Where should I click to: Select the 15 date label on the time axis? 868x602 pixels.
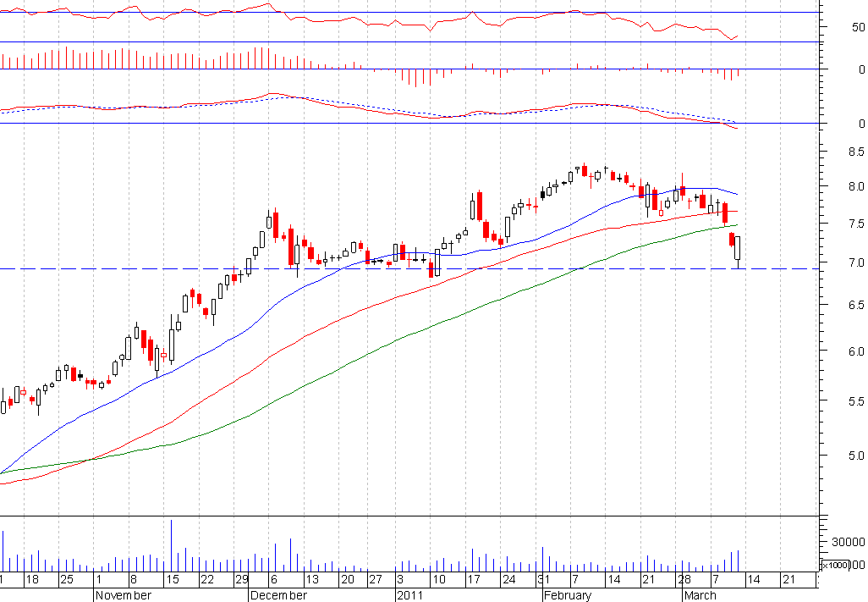point(173,580)
